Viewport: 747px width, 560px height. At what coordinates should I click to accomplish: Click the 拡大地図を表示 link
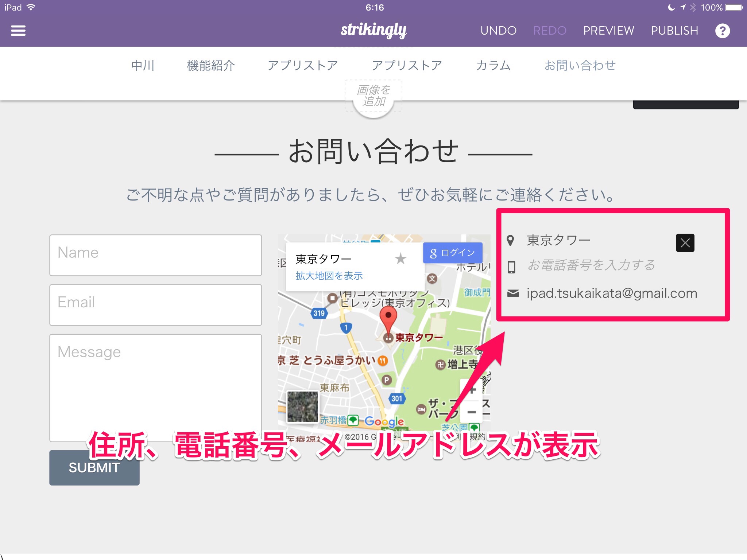click(329, 276)
